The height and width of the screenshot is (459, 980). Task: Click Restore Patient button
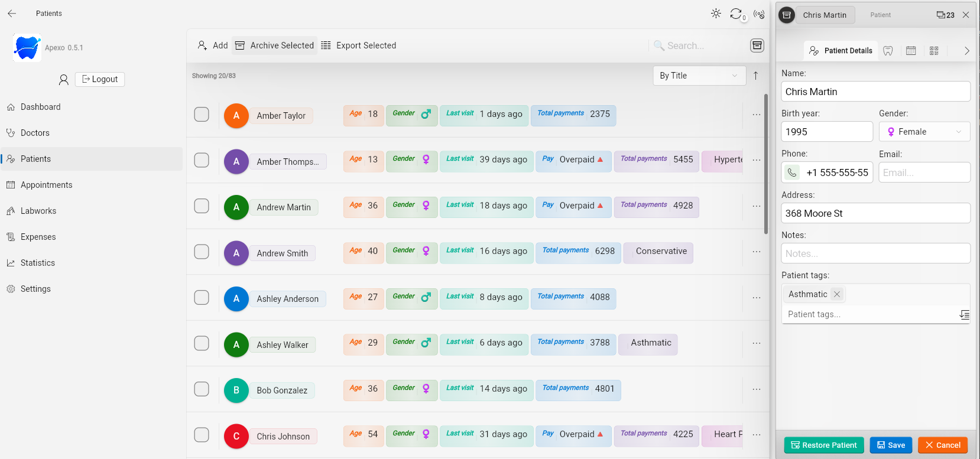[x=824, y=445]
